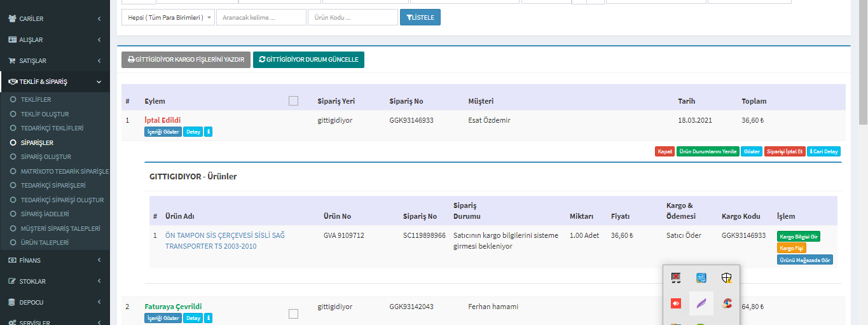Collapse the Teklif & Sipariş menu
The width and height of the screenshot is (868, 325).
[x=55, y=82]
